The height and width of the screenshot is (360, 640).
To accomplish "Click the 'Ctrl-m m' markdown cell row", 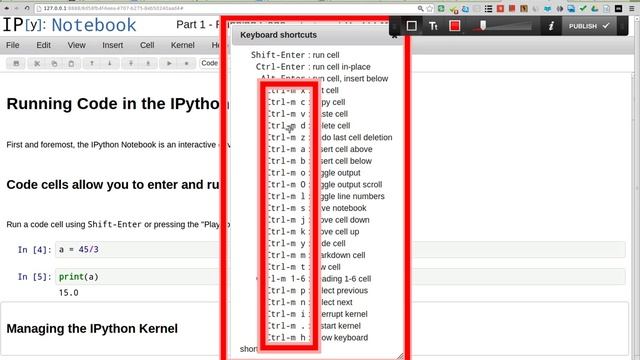I will [317, 255].
